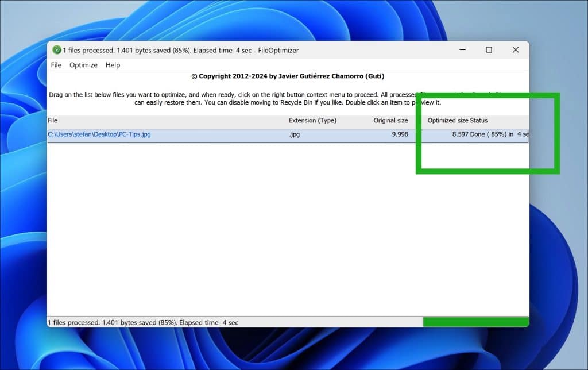Minimize the FileOptimizer window
Image resolution: width=588 pixels, height=370 pixels.
coord(463,50)
